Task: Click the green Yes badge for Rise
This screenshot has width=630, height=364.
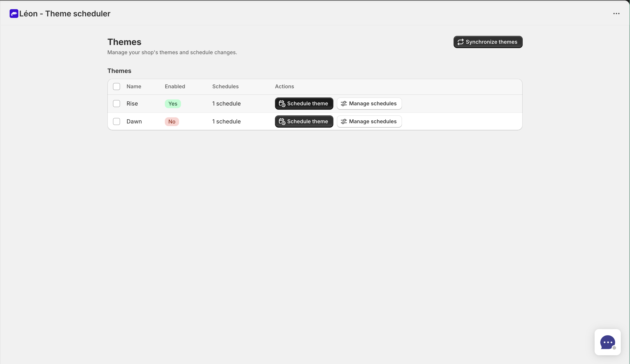Action: pos(172,103)
